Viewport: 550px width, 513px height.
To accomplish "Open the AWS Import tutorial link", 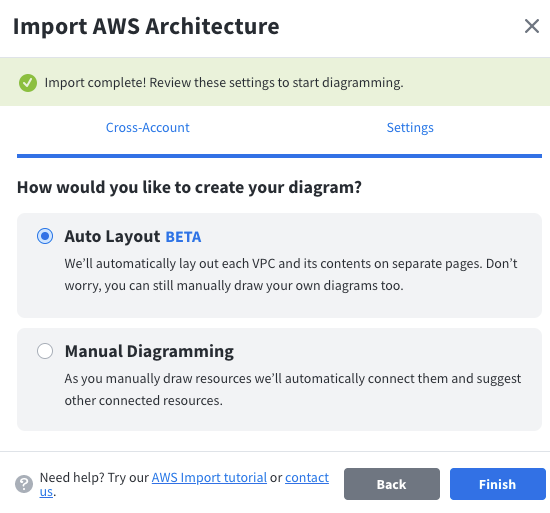I will (209, 478).
